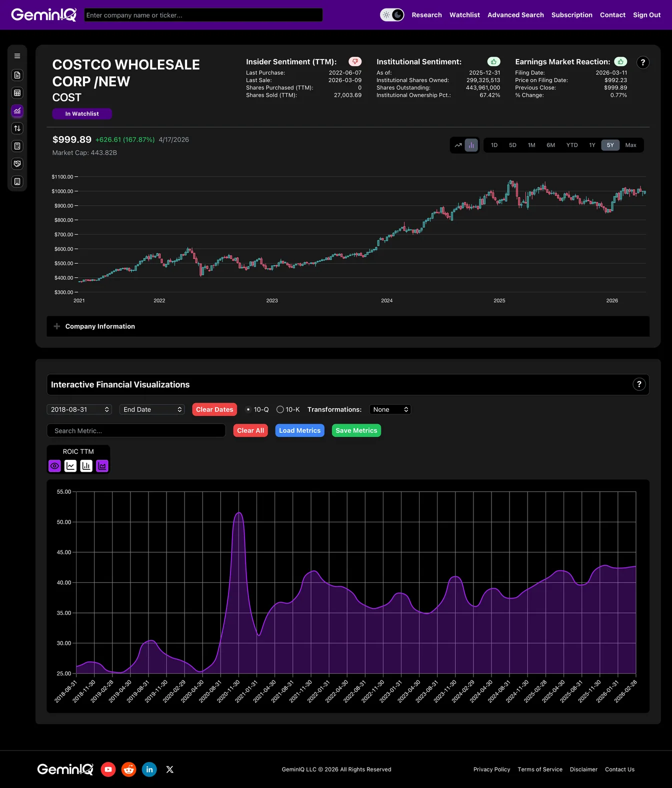Select the 5D time range
The width and height of the screenshot is (672, 788).
pos(512,145)
